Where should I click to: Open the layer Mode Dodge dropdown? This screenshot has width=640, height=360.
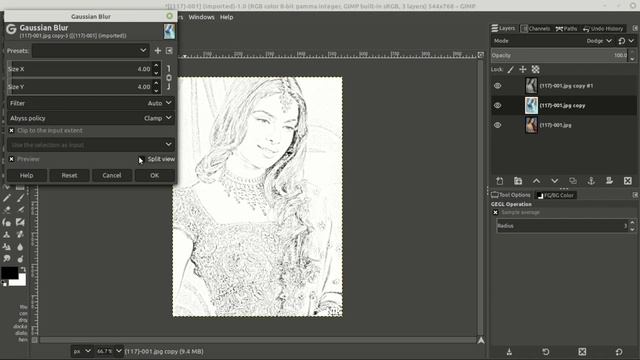pos(599,41)
